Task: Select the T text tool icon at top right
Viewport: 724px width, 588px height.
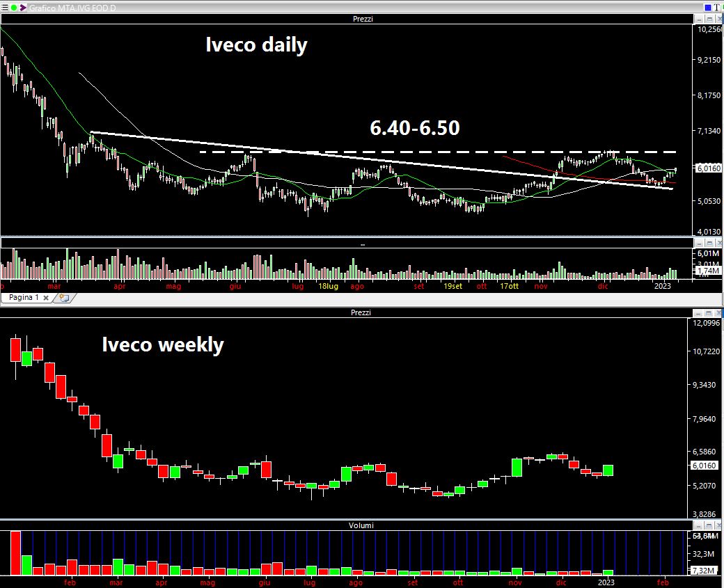Action: pos(716,8)
